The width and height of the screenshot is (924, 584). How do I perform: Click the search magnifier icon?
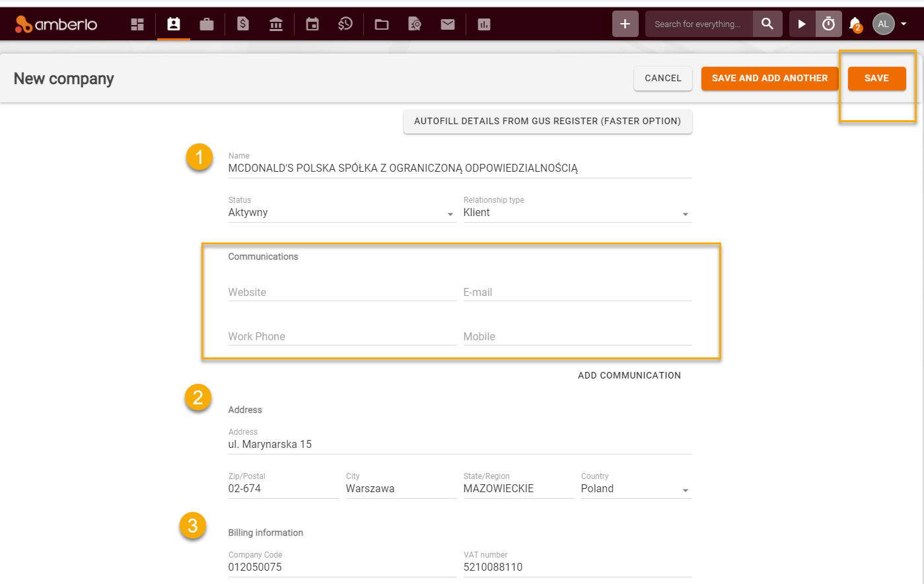(x=767, y=24)
